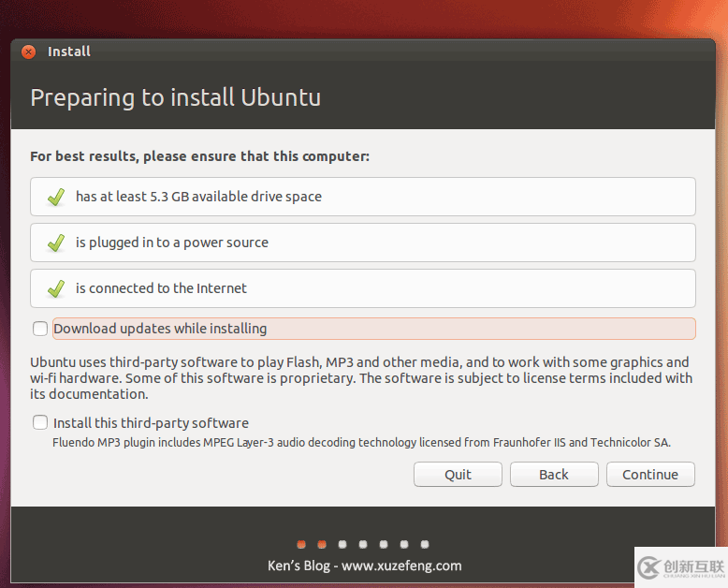Viewport: 728px width, 588px height.
Task: Click green checkmark beside connected to the Internet
Action: pyautogui.click(x=56, y=289)
